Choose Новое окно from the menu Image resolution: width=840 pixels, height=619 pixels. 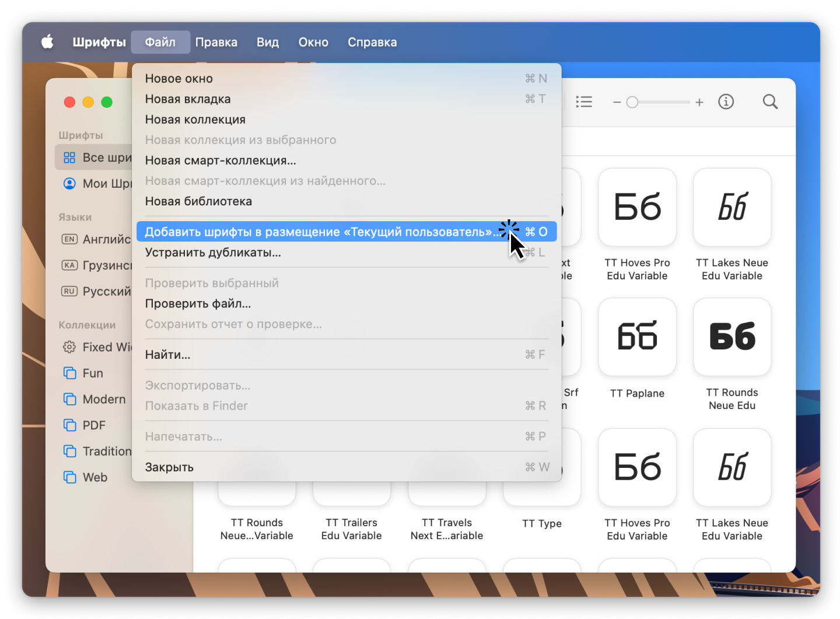click(346, 79)
